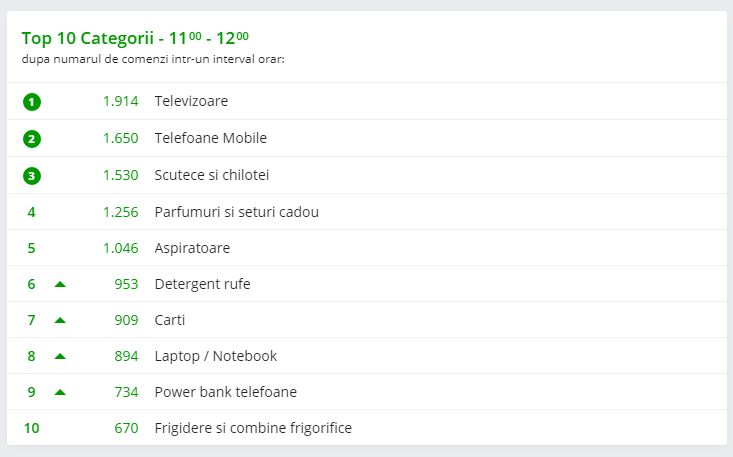
Task: Click the green rank 2 badge
Action: (x=32, y=139)
